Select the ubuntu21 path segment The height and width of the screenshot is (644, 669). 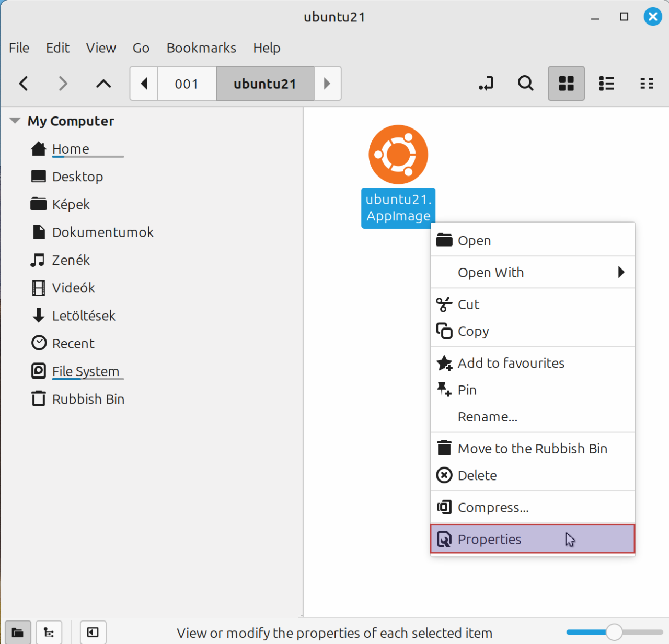[265, 84]
